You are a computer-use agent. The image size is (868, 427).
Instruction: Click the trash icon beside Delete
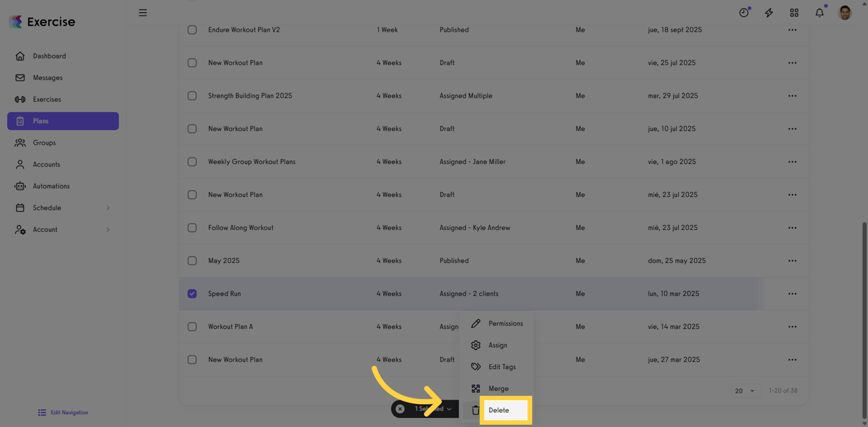(x=475, y=410)
